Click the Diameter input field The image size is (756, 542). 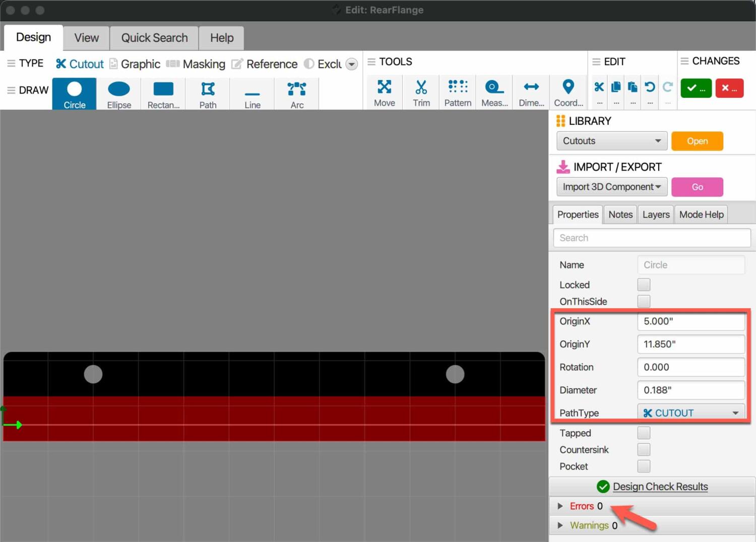pos(690,390)
